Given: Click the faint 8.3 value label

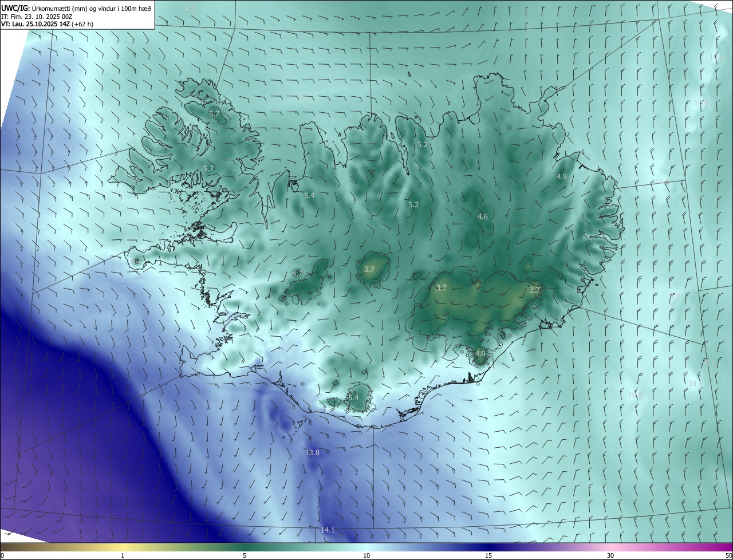Looking at the screenshot, I should 190,9.
